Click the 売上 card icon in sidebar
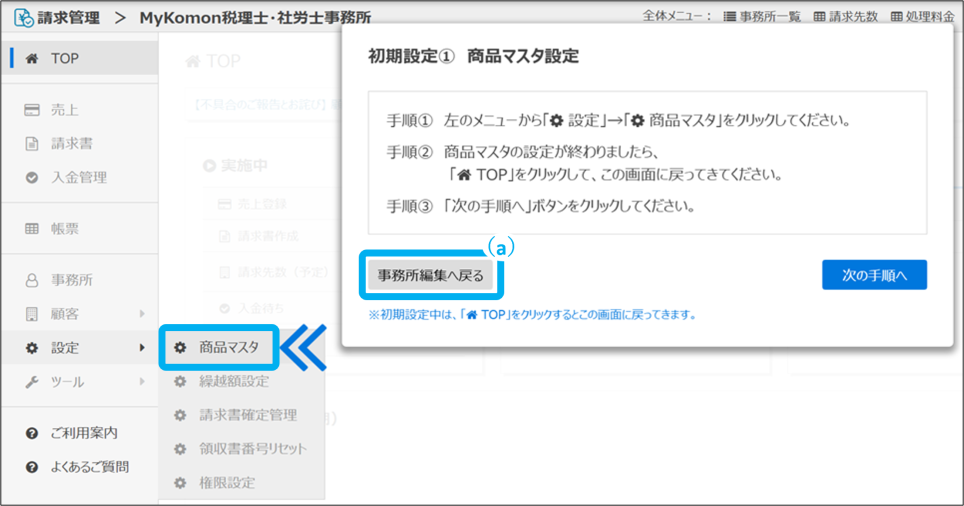Viewport: 964px width, 506px height. (x=32, y=109)
